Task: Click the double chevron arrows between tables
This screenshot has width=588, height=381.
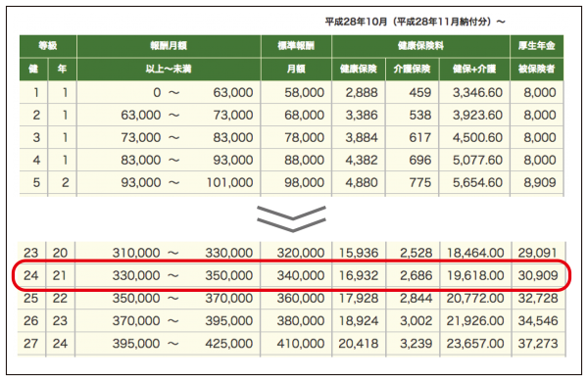Action: click(x=291, y=218)
